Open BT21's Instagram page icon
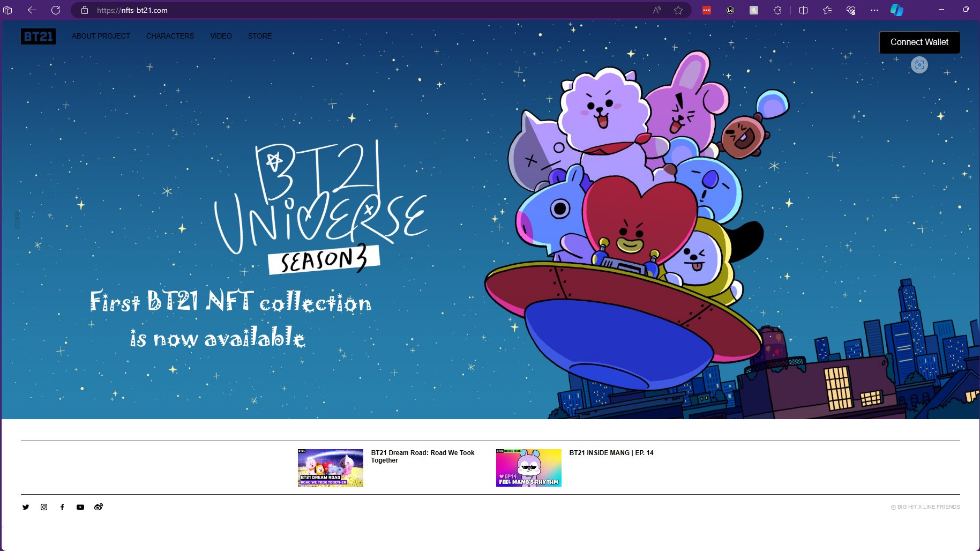This screenshot has width=980, height=551. 44,507
